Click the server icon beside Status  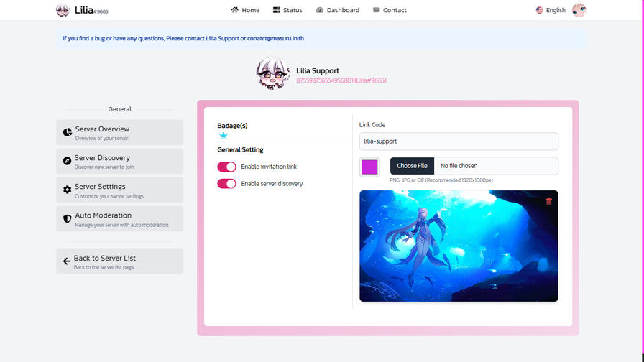(277, 10)
